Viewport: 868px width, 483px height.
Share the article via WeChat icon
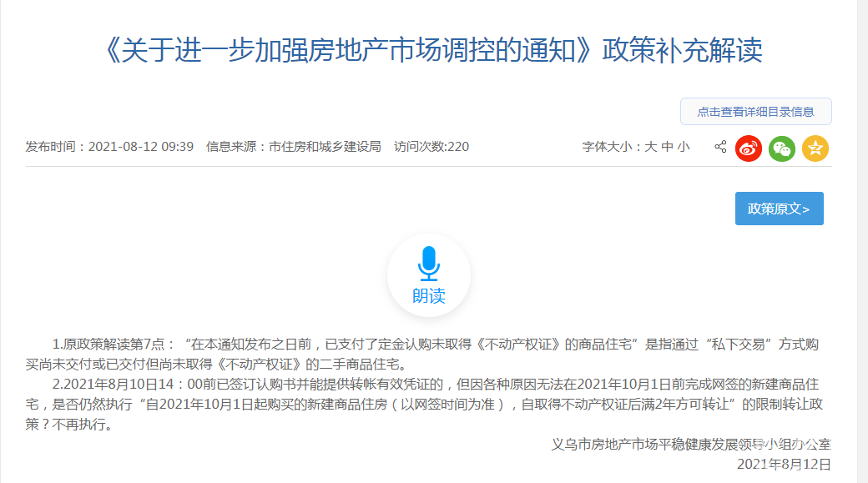(x=782, y=148)
